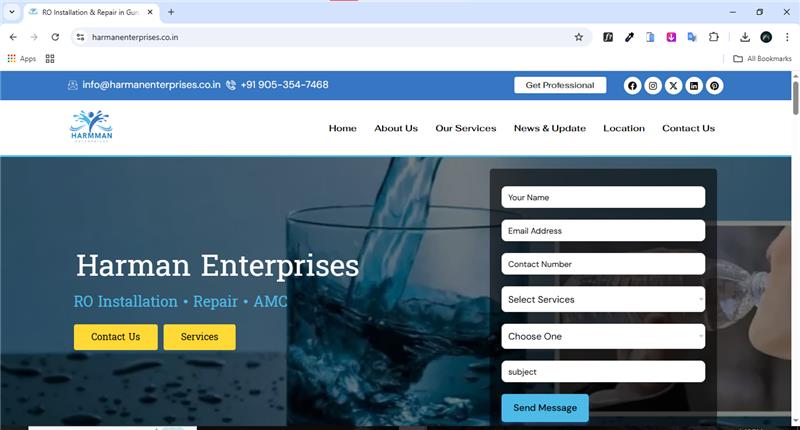Expand the Select Services dropdown
The image size is (800, 430).
pos(603,299)
